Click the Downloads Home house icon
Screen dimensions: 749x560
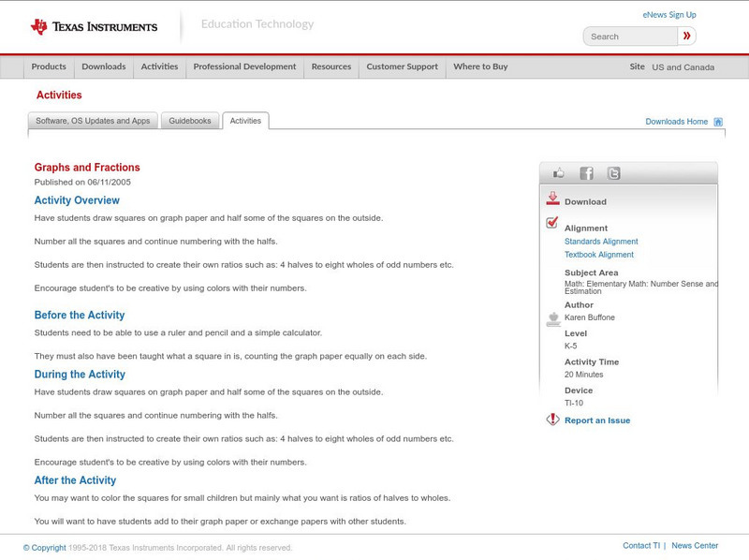click(x=718, y=122)
